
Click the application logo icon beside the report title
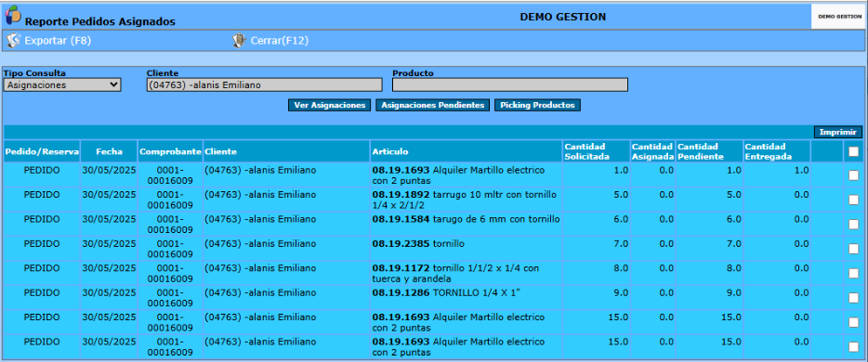tap(13, 15)
